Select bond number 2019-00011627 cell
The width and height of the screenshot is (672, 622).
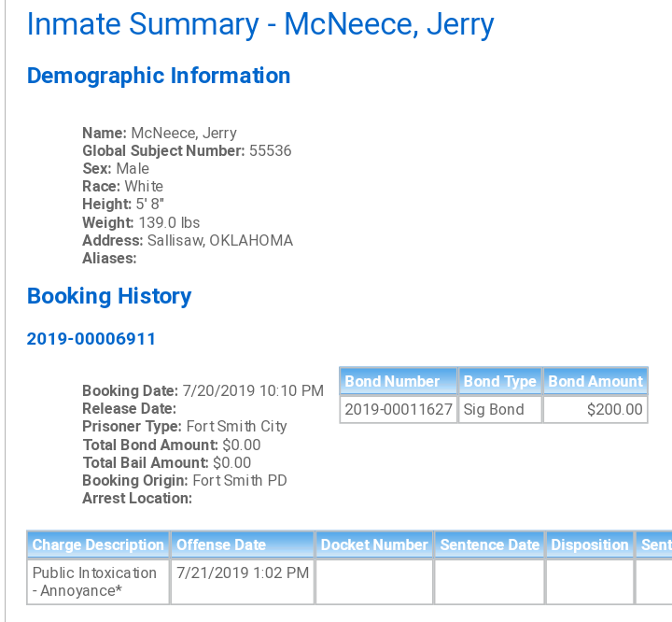399,410
